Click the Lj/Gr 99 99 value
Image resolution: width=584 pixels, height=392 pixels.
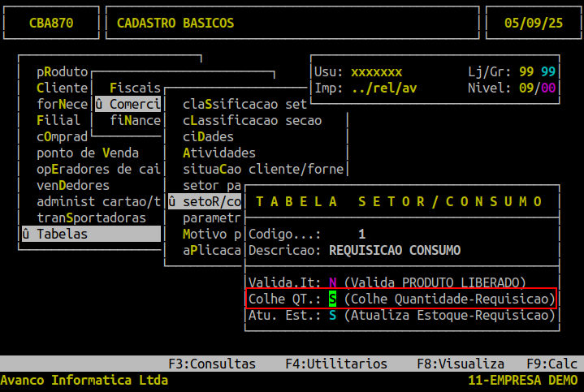(x=537, y=72)
